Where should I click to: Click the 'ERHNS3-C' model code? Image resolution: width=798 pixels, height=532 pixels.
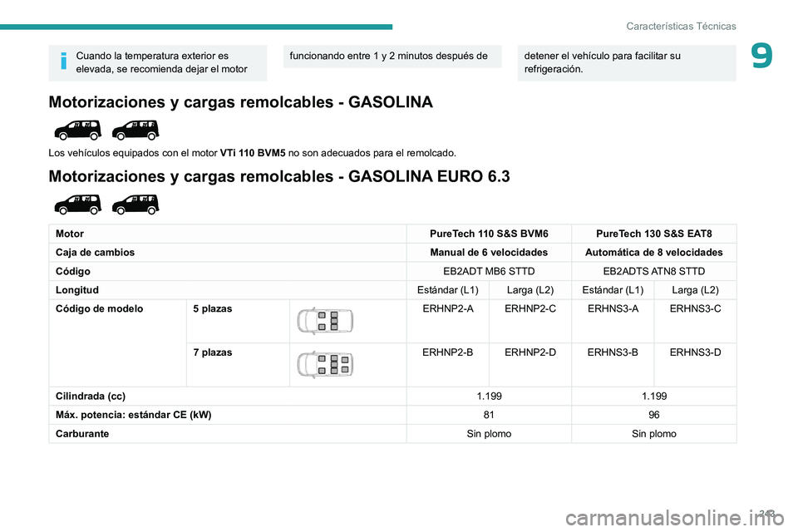coord(695,308)
